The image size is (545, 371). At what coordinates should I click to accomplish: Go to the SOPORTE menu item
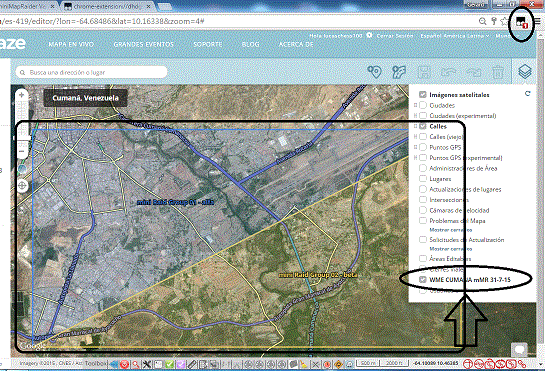208,45
